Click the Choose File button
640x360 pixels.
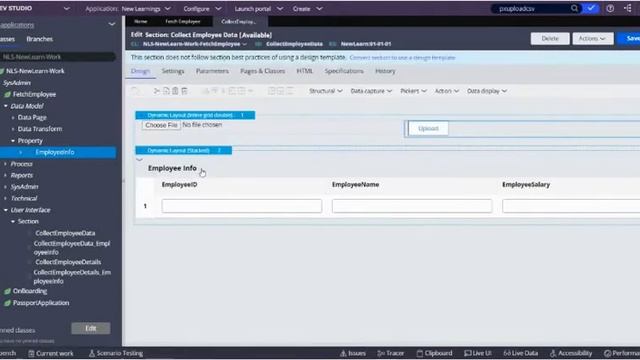click(x=161, y=125)
